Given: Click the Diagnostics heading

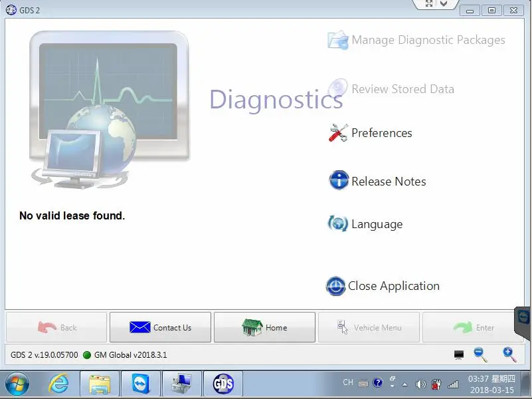Looking at the screenshot, I should point(276,100).
